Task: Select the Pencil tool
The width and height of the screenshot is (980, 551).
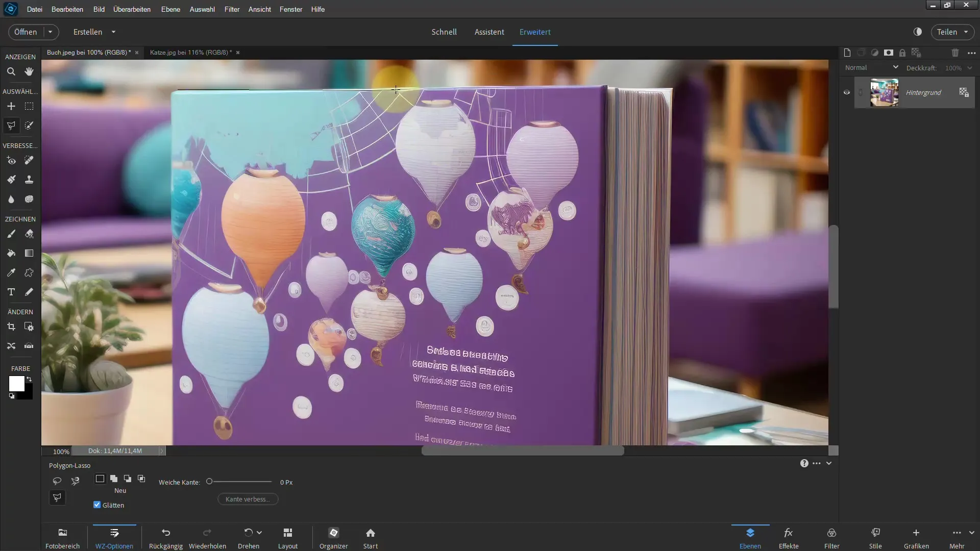Action: point(29,292)
